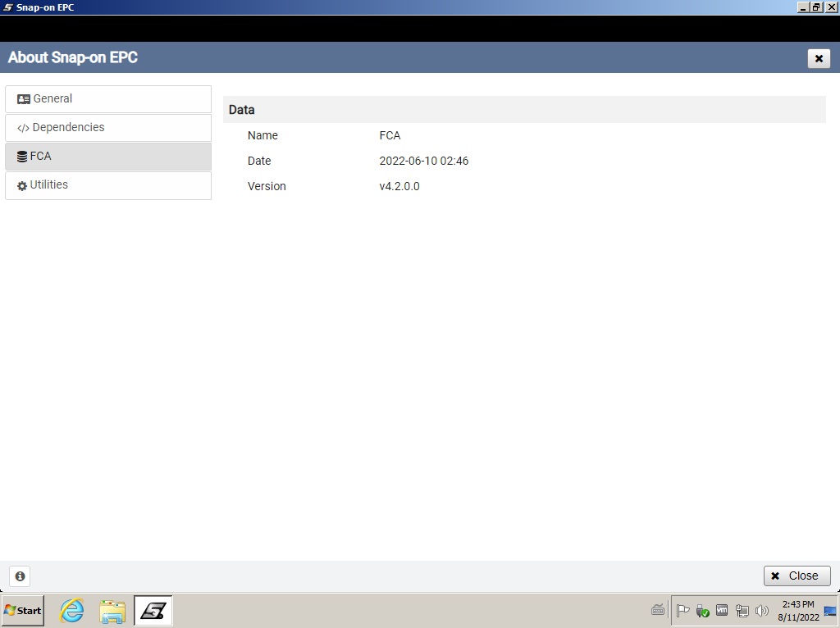840x628 pixels.
Task: Minimize the Snap-on EPC window
Action: [x=803, y=7]
